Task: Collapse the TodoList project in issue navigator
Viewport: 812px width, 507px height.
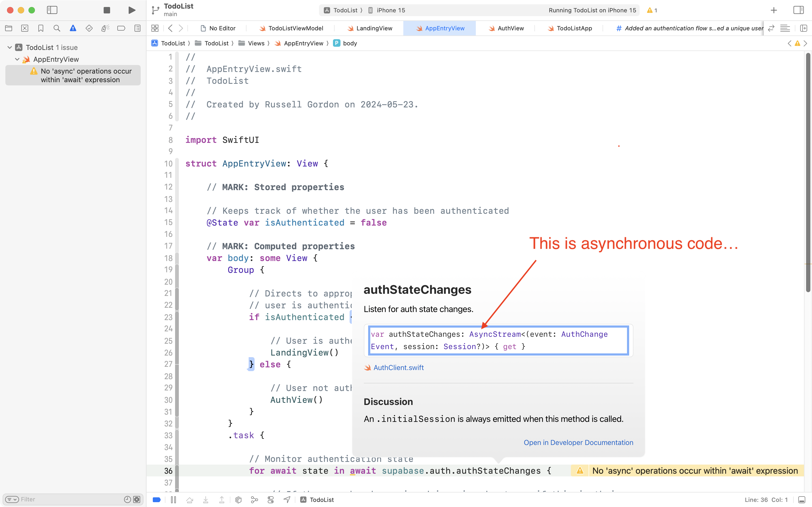Action: point(9,47)
